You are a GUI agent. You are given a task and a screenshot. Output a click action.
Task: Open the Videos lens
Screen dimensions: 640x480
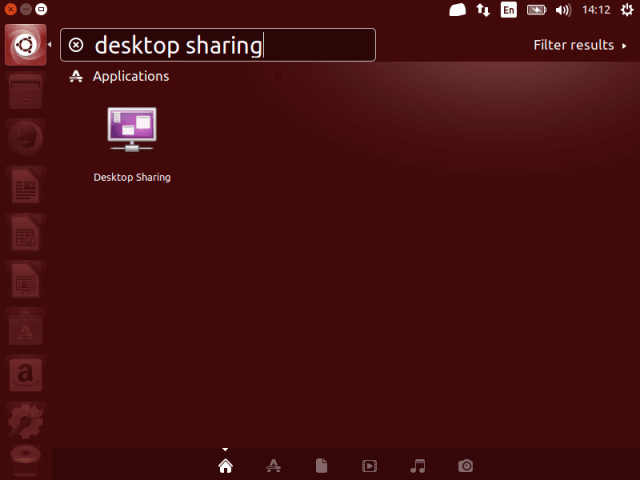click(x=369, y=465)
